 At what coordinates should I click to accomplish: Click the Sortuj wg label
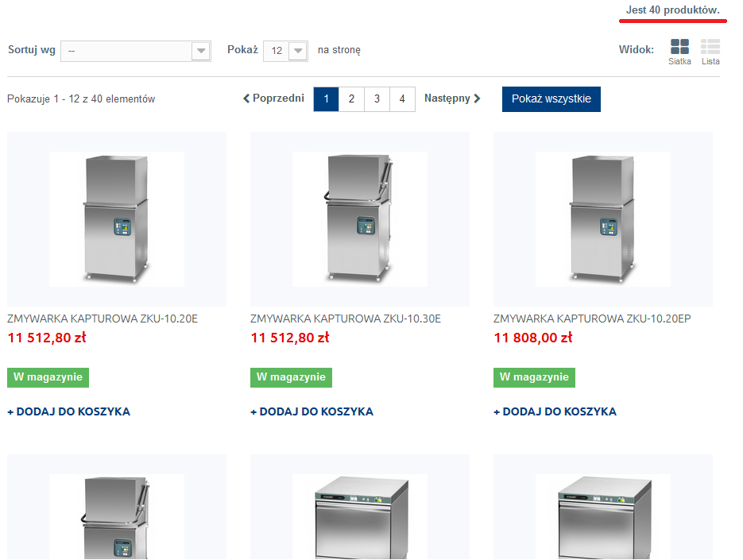[32, 50]
